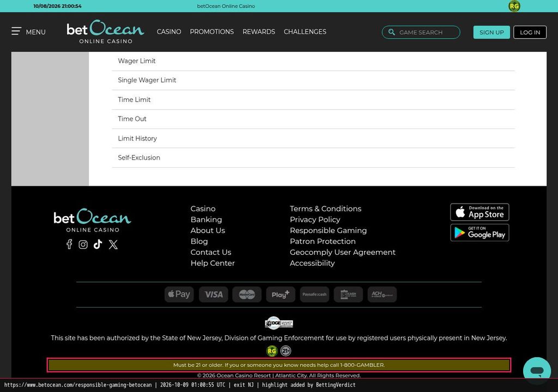Open the REWARDS nav item
This screenshot has height=392, width=558.
pyautogui.click(x=259, y=32)
